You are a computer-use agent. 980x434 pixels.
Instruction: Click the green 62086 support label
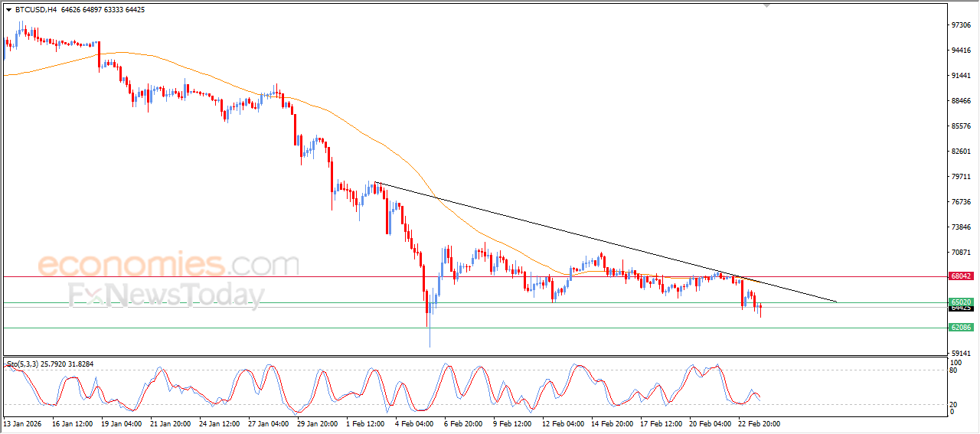coord(961,328)
